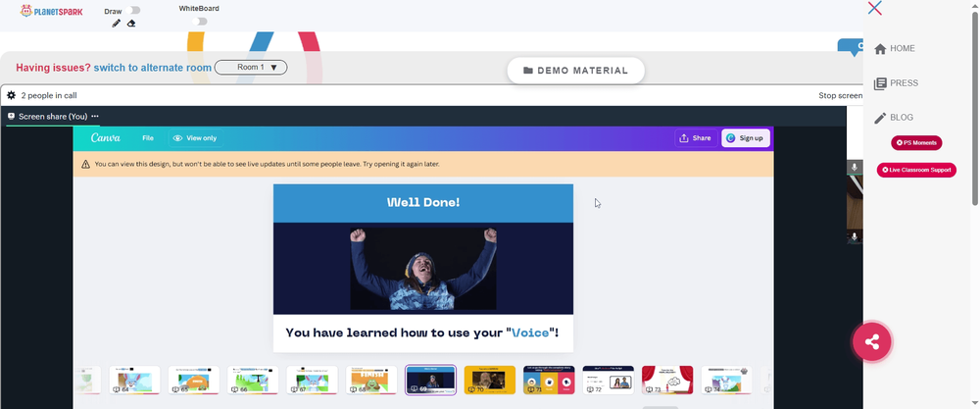Select slide thumbnail 64
This screenshot has width=980, height=409.
134,381
